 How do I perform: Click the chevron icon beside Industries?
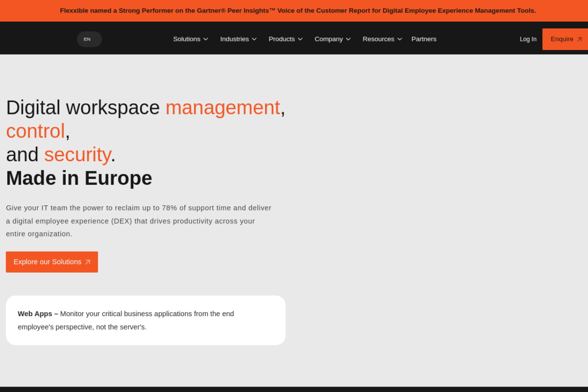254,39
